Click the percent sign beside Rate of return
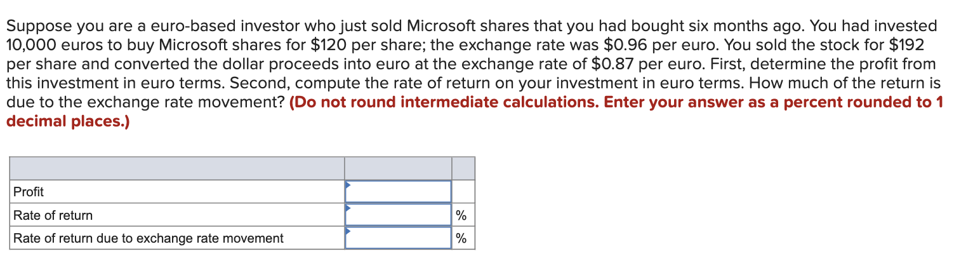 tap(461, 216)
